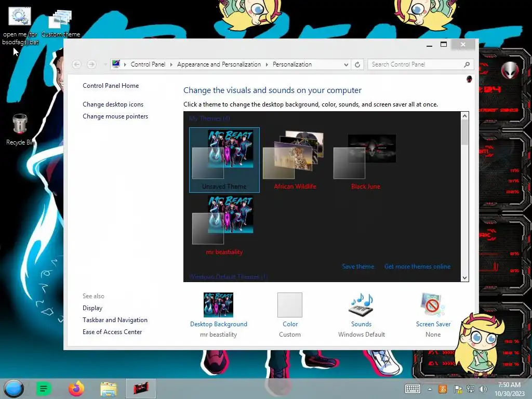Screen dimensions: 532x399
Task: Click the Sounds link text
Action: coord(362,324)
